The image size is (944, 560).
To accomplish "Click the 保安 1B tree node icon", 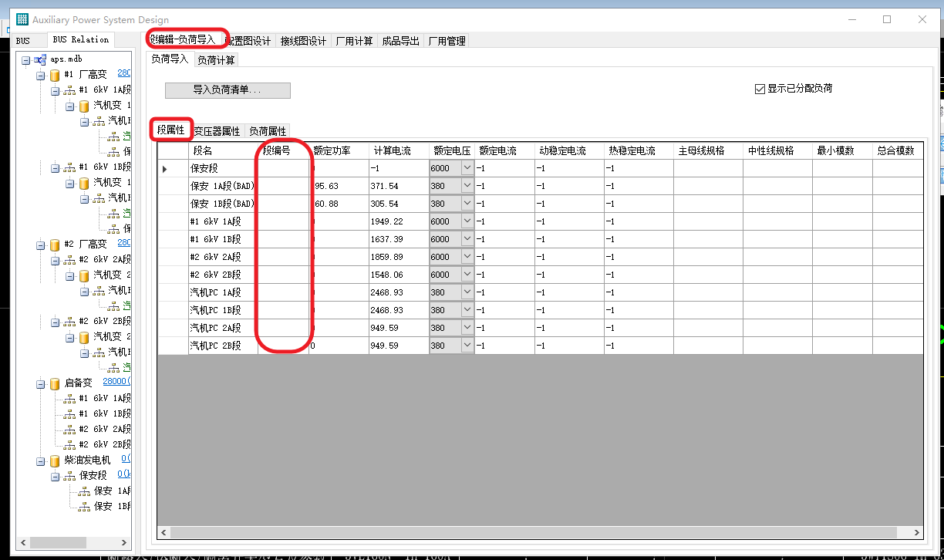I will 84,507.
